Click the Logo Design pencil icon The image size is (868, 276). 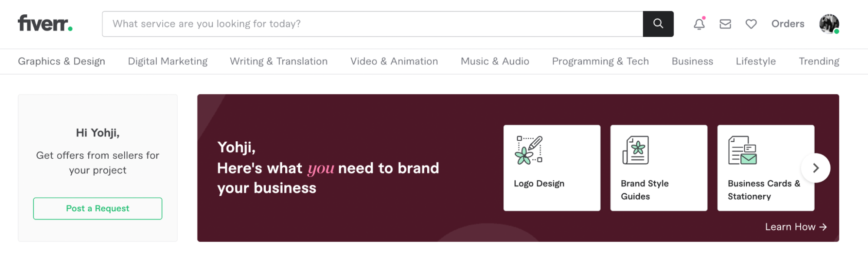[529, 150]
